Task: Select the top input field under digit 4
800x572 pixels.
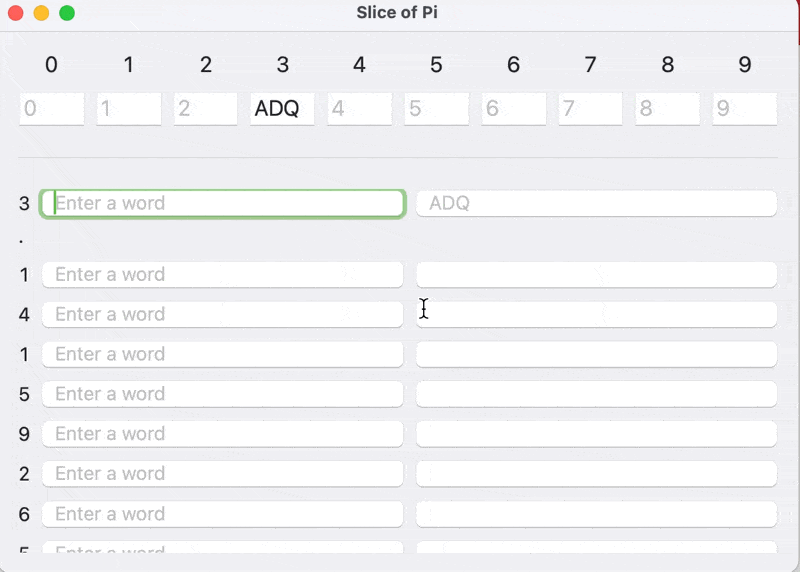Action: (359, 109)
